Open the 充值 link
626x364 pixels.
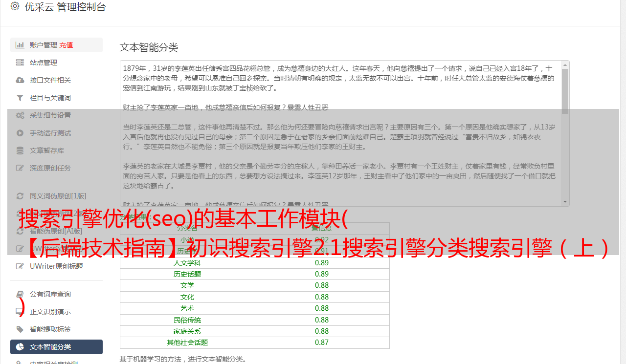pyautogui.click(x=66, y=45)
